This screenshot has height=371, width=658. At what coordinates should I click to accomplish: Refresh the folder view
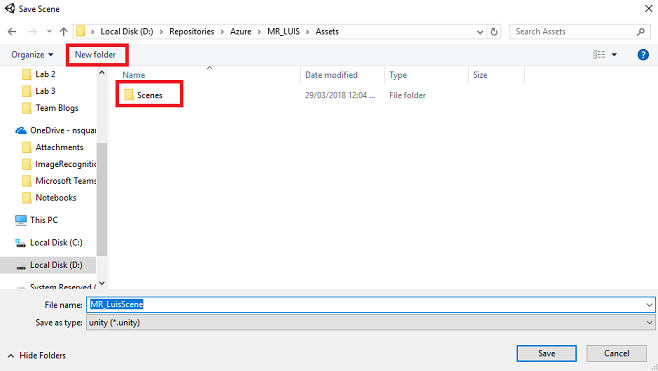click(494, 32)
